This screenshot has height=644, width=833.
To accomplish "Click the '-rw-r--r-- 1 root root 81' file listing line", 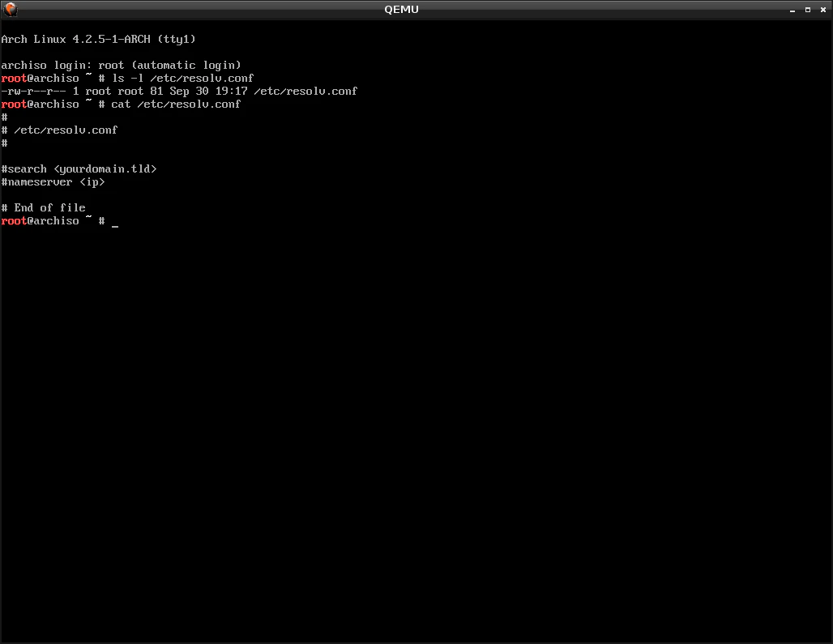I will click(x=179, y=92).
